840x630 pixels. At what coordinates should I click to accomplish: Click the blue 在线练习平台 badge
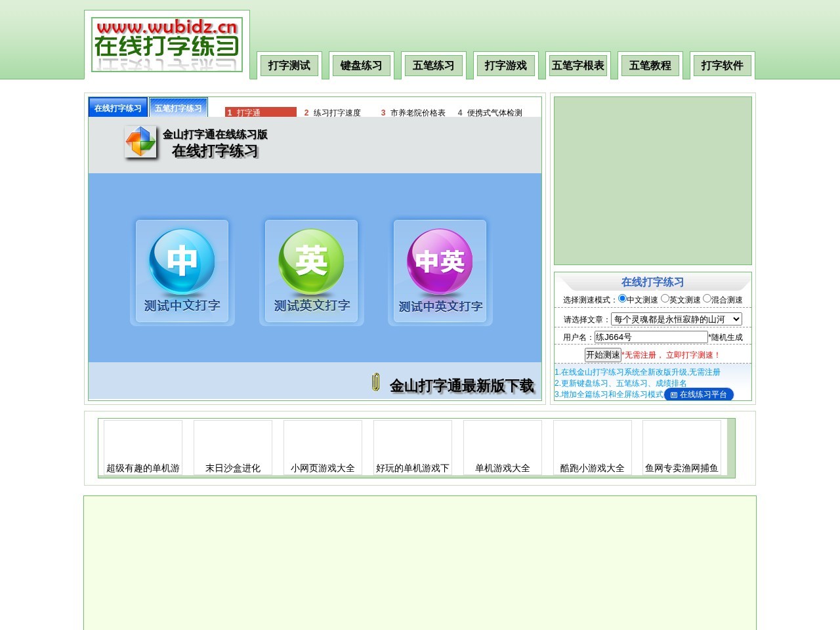pos(699,394)
